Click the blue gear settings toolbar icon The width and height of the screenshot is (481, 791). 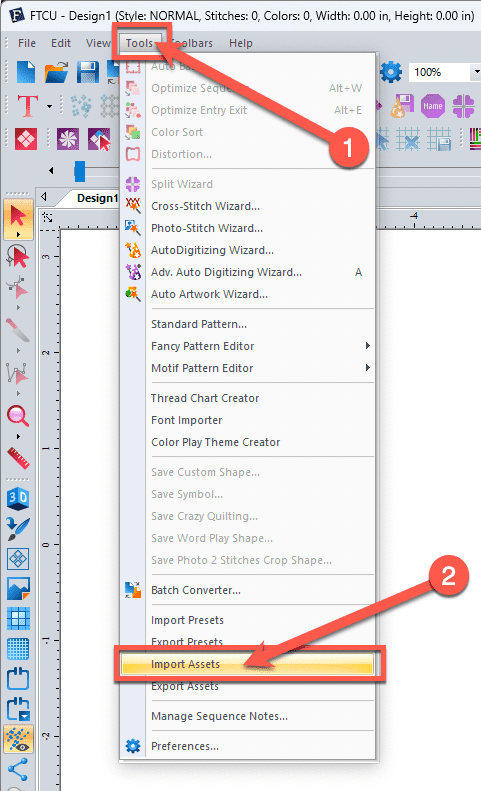391,72
